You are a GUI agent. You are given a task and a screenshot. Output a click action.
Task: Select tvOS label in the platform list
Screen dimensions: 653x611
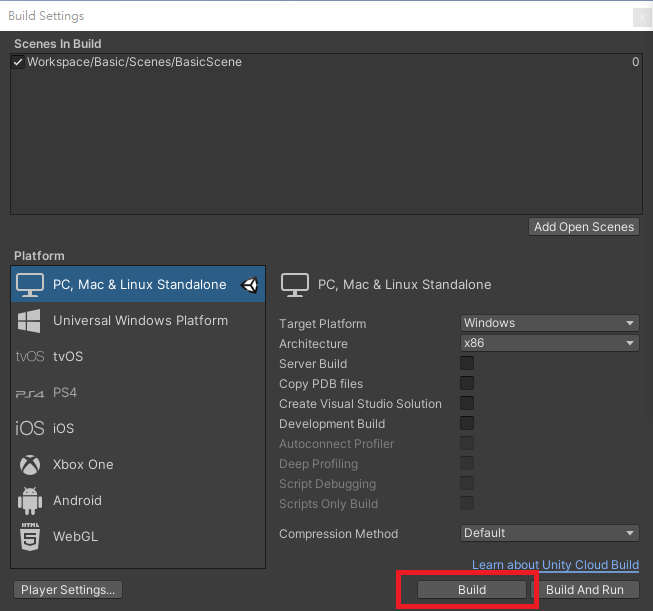tap(68, 357)
